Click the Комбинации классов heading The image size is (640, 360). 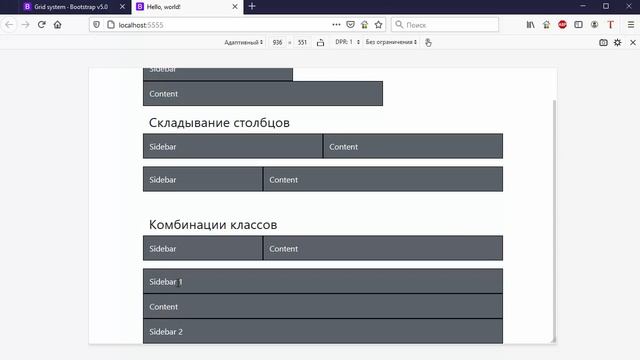213,224
